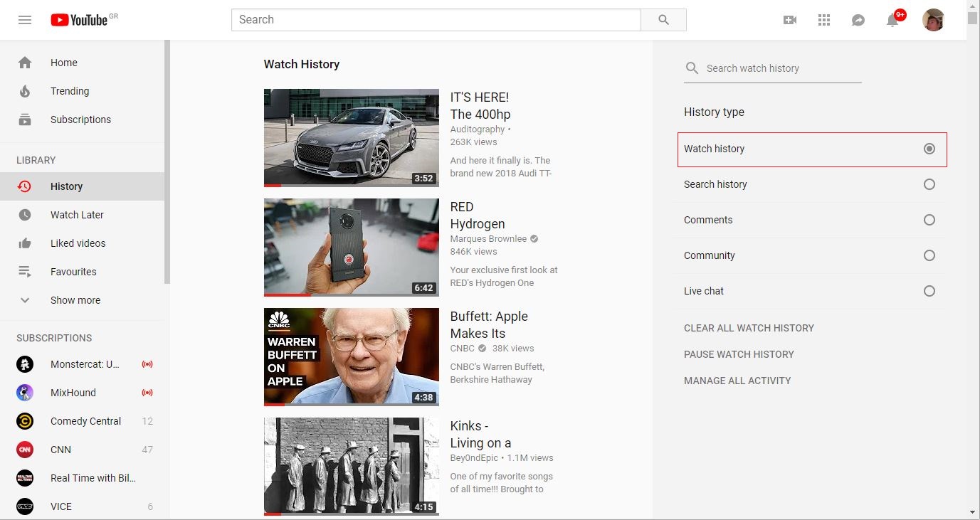Open the Comedy Central subscription row

pos(82,421)
